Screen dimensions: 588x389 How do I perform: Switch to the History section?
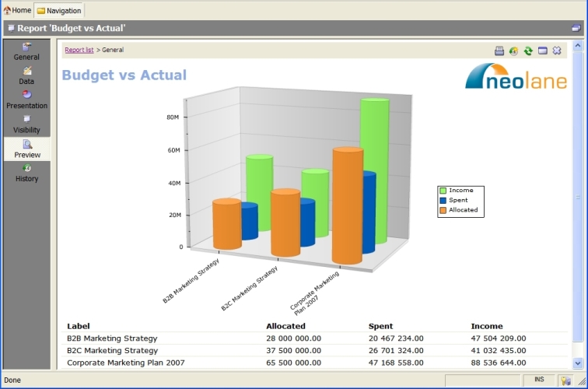coord(26,173)
